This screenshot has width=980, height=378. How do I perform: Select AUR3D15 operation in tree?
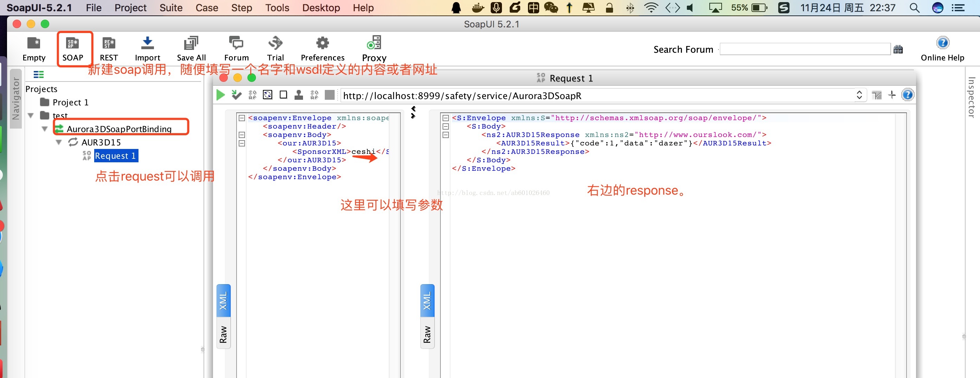[101, 142]
